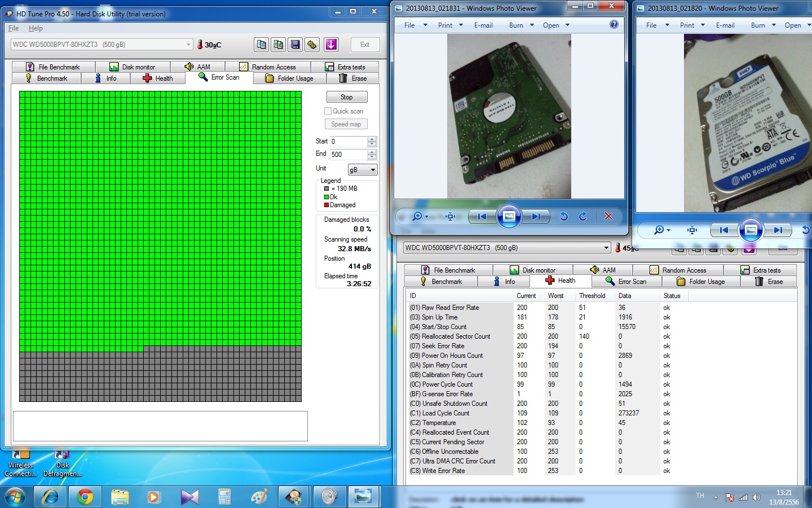Expand the Open menu in the 021831 Photo Viewer
The width and height of the screenshot is (812, 508).
556,25
